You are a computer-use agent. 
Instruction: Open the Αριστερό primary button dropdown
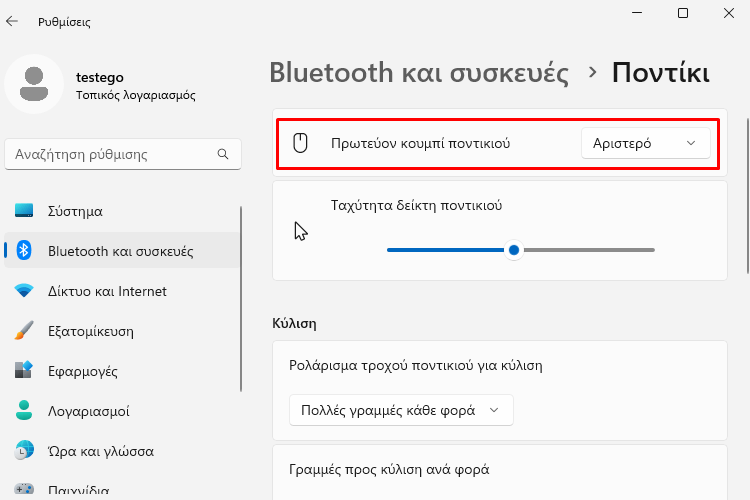(x=646, y=143)
